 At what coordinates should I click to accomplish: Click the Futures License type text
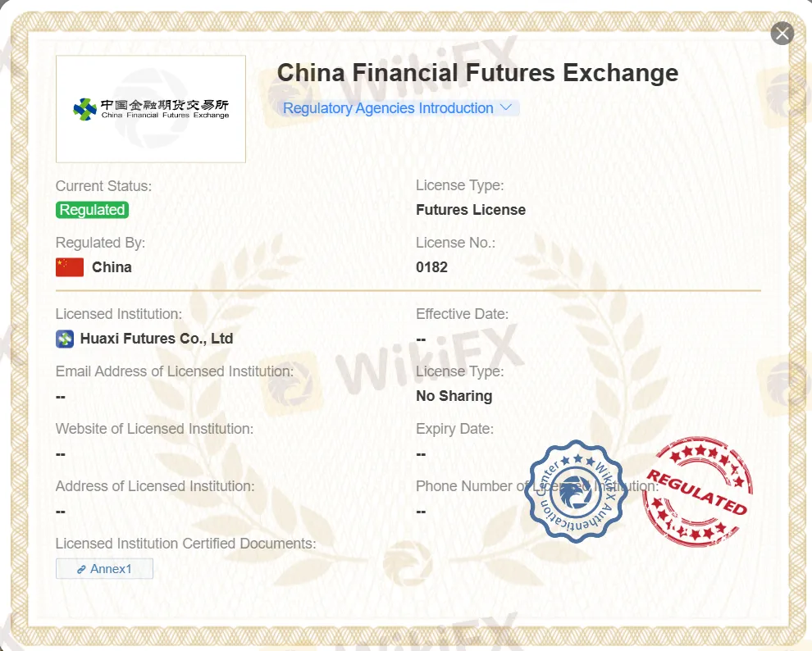(471, 210)
